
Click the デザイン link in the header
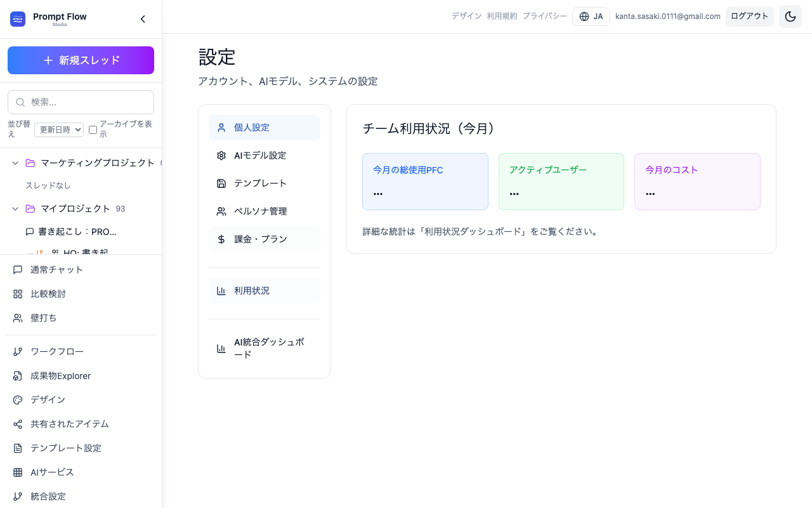pyautogui.click(x=466, y=17)
